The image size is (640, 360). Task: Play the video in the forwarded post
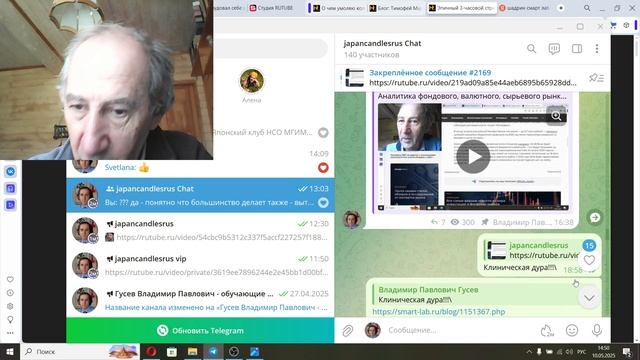click(x=473, y=157)
